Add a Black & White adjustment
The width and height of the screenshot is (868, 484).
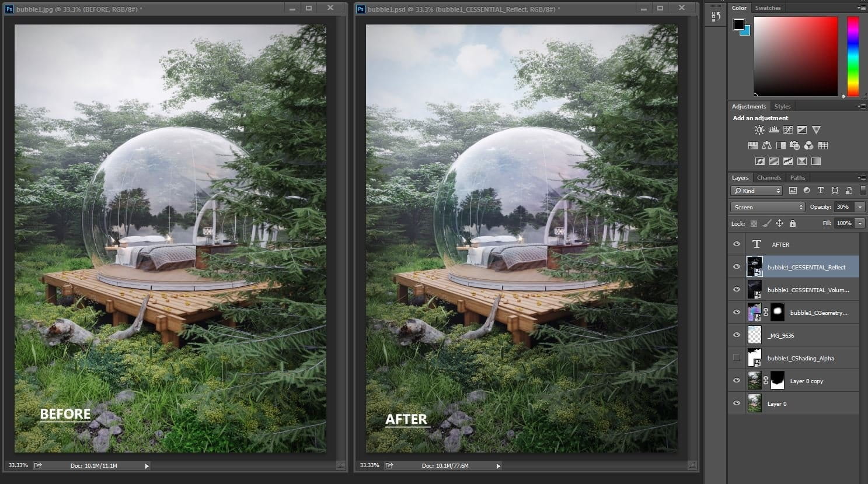781,146
